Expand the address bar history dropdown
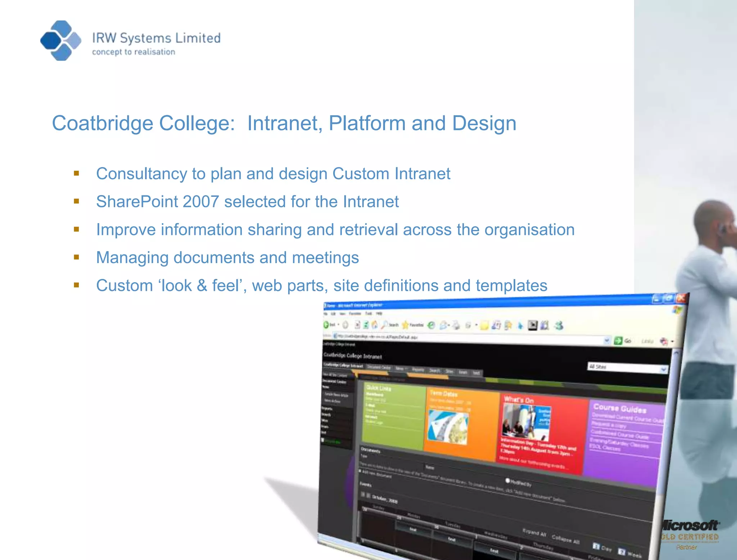The image size is (737, 560). [607, 340]
